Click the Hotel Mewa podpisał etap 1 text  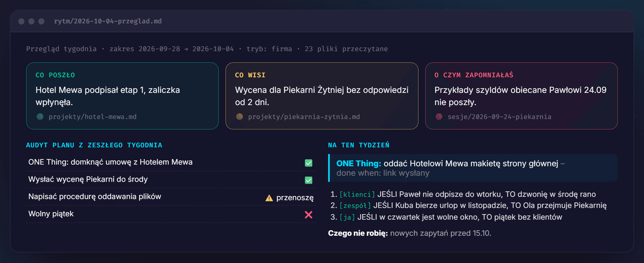108,96
